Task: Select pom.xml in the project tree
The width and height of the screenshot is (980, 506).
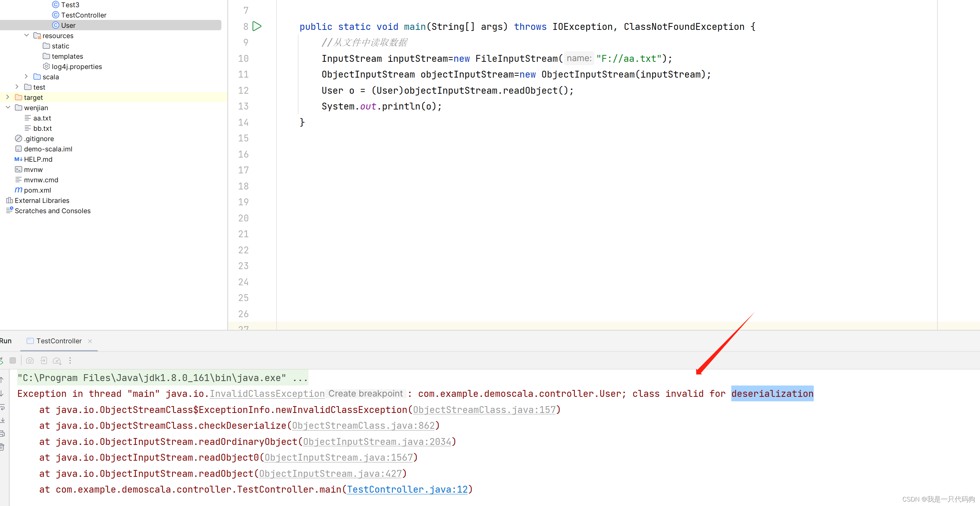Action: pos(37,190)
